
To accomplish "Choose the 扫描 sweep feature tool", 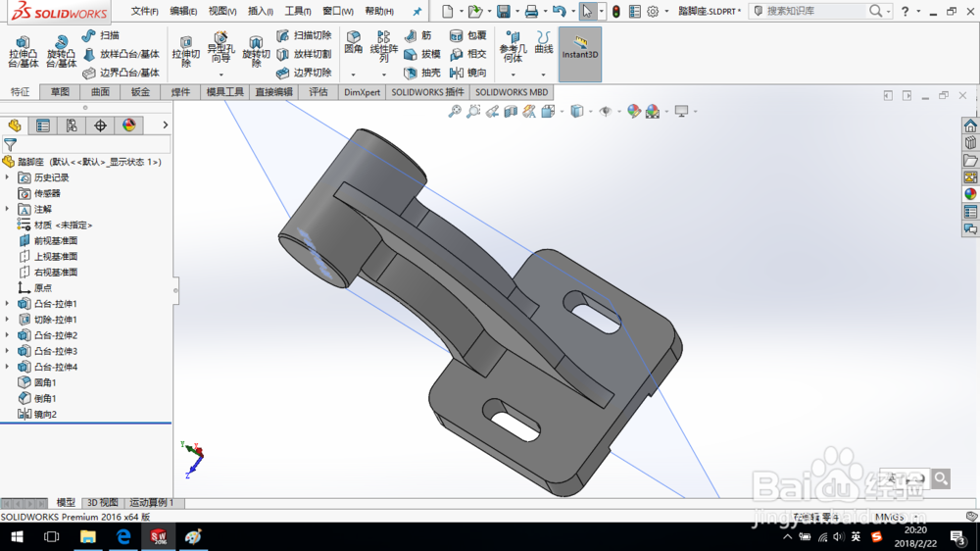I will click(x=101, y=35).
